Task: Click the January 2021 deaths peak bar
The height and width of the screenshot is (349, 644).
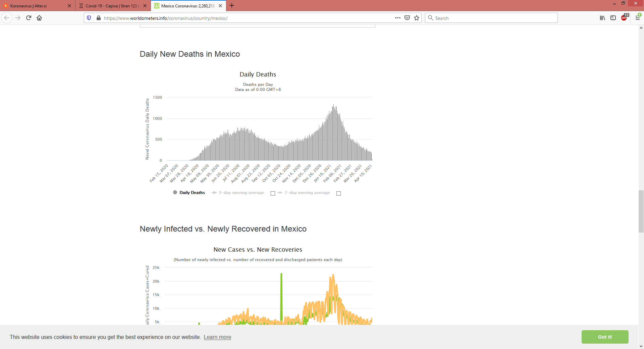Action: click(x=333, y=132)
